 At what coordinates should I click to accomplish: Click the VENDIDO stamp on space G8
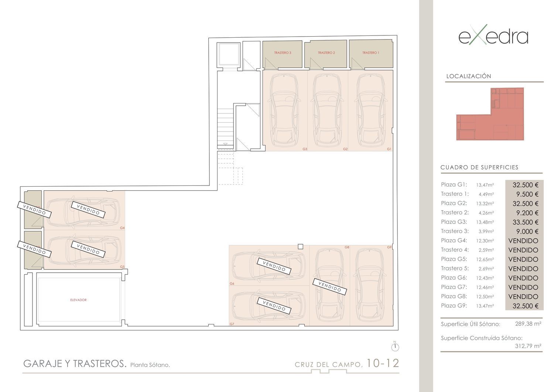(x=329, y=287)
